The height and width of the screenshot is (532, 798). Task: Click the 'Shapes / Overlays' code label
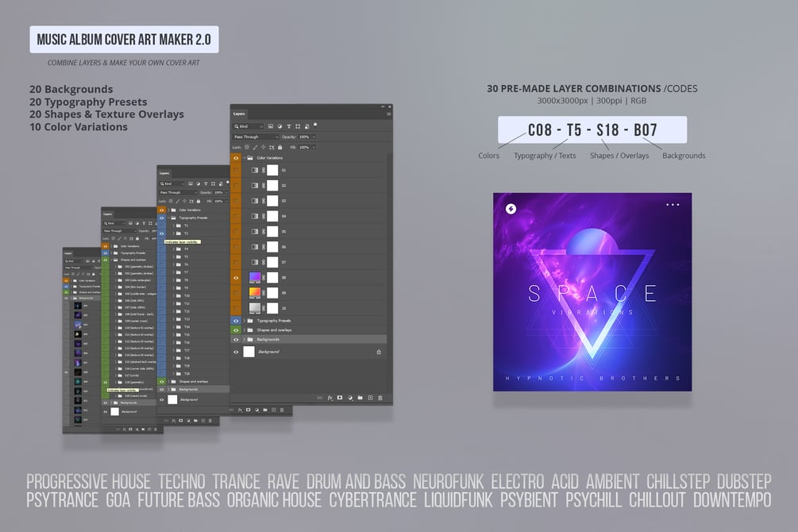tap(619, 156)
